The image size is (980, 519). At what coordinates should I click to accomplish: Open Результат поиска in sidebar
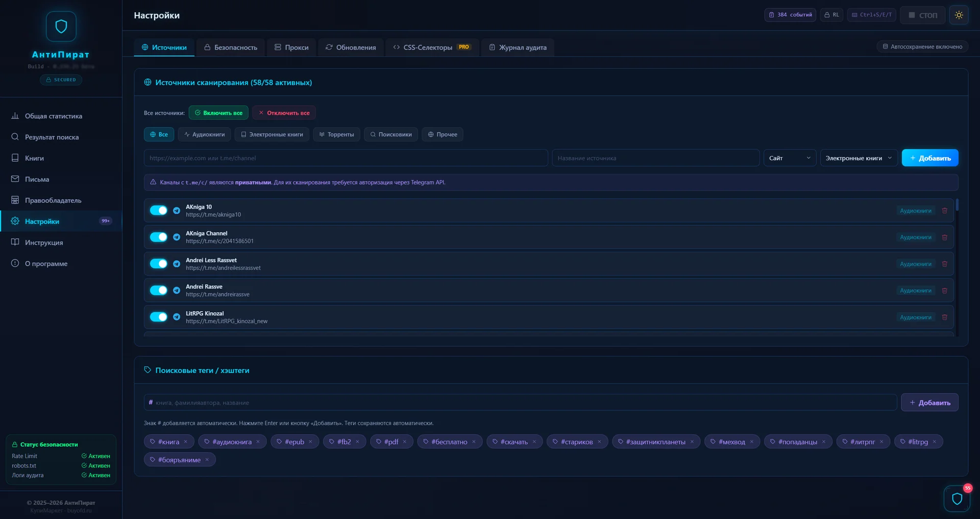click(61, 137)
